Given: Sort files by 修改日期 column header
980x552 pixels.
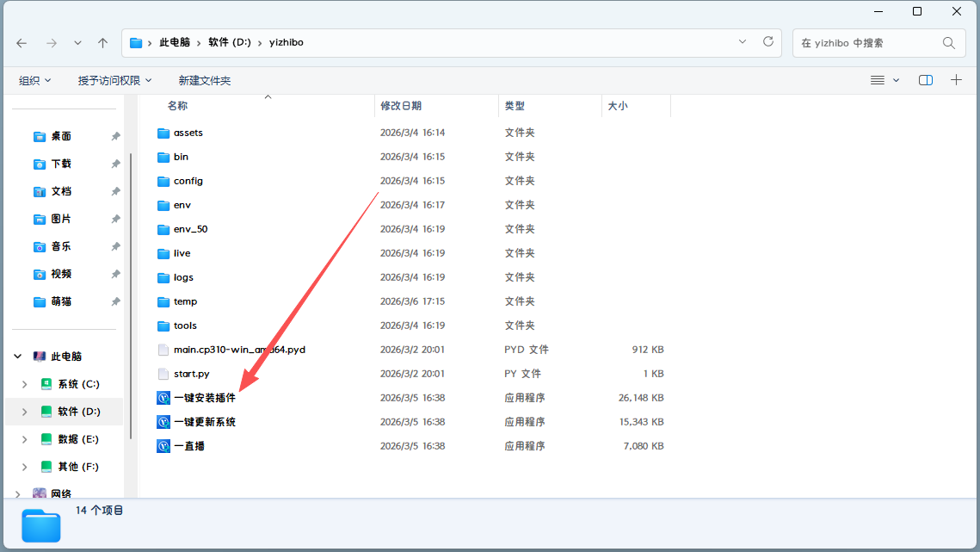Looking at the screenshot, I should [401, 106].
